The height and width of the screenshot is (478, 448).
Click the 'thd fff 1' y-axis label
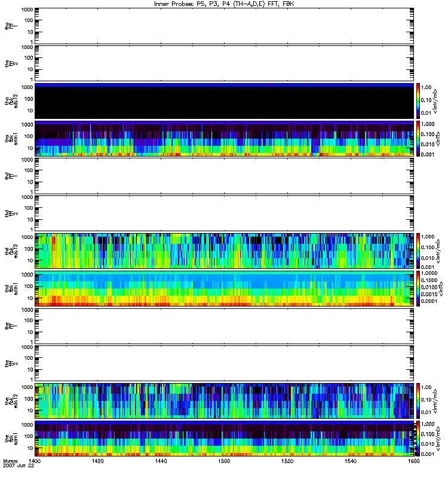coord(11,176)
